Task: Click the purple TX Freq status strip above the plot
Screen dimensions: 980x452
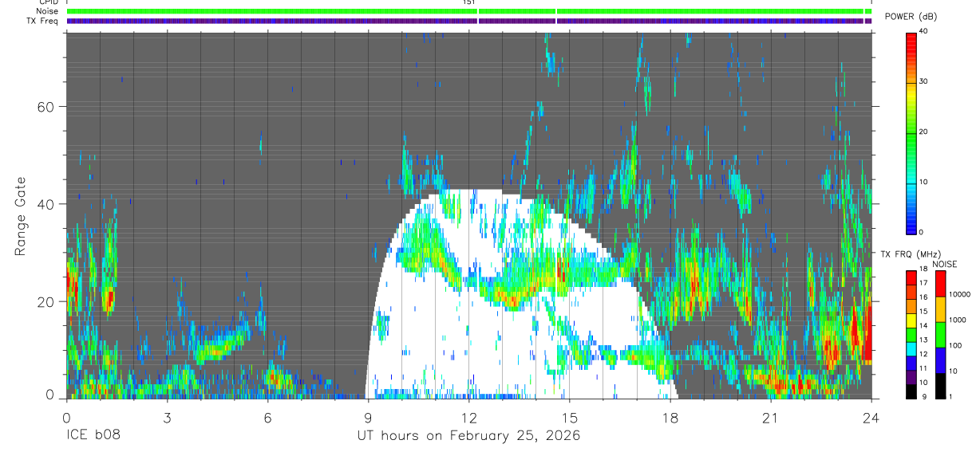Action: pyautogui.click(x=469, y=21)
